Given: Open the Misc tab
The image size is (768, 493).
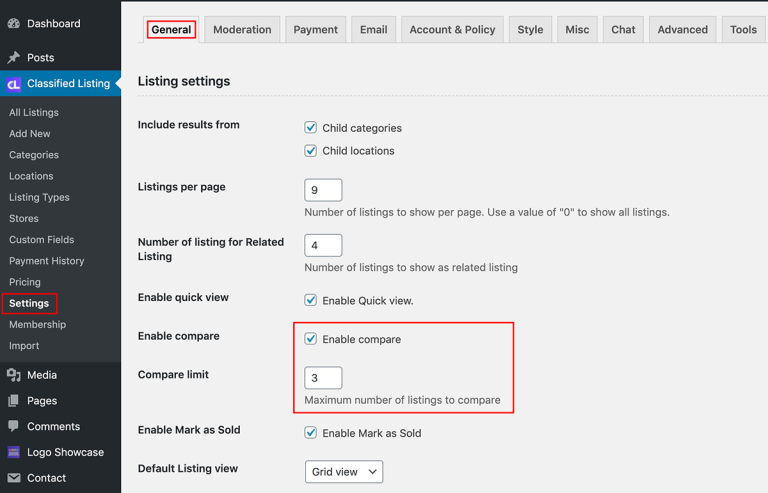Looking at the screenshot, I should coord(577,29).
